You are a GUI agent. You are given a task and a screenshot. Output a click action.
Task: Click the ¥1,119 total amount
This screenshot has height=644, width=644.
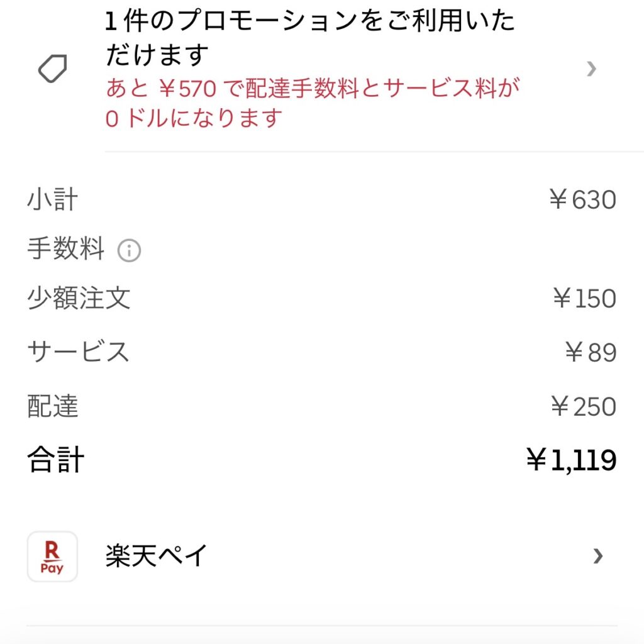pyautogui.click(x=571, y=461)
